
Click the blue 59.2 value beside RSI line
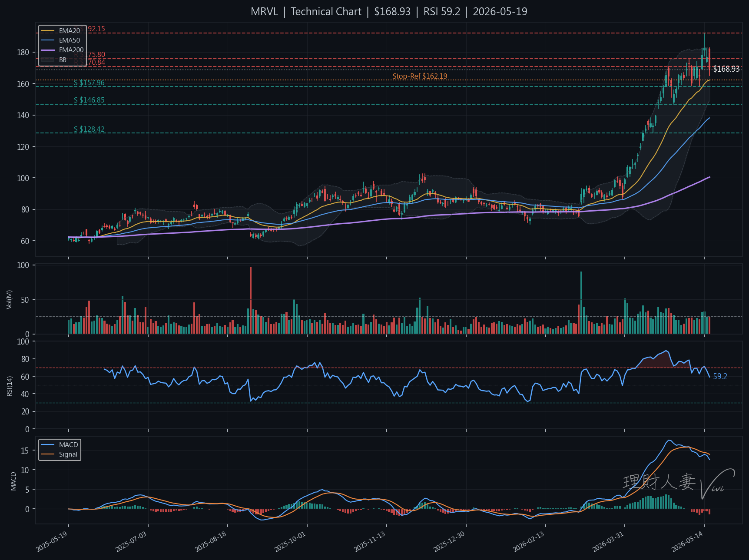[720, 377]
